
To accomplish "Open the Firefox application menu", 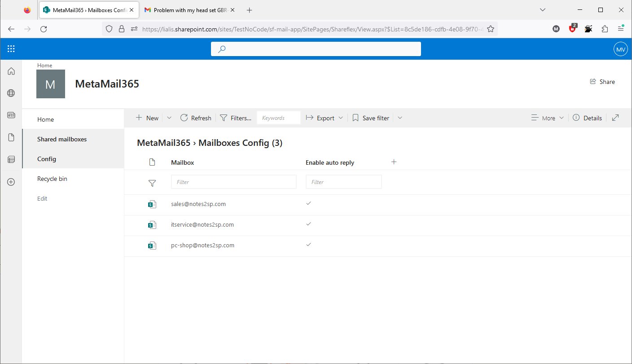I will point(621,29).
